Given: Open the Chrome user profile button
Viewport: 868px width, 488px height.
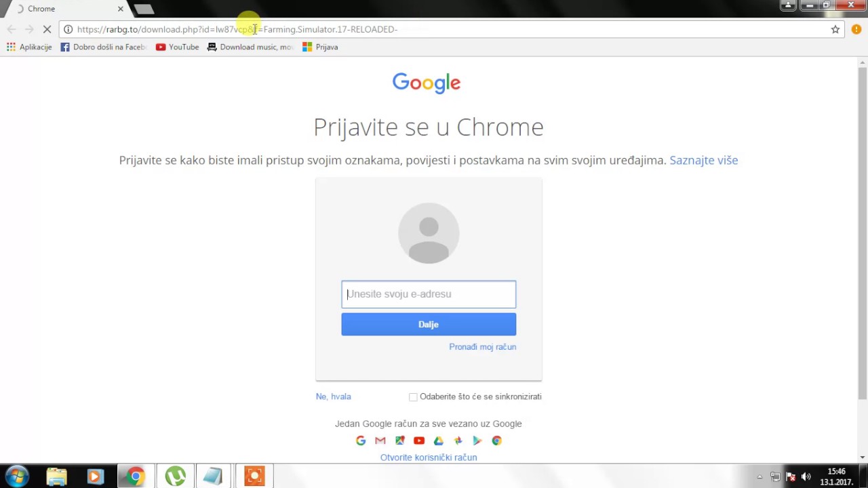Looking at the screenshot, I should point(788,5).
